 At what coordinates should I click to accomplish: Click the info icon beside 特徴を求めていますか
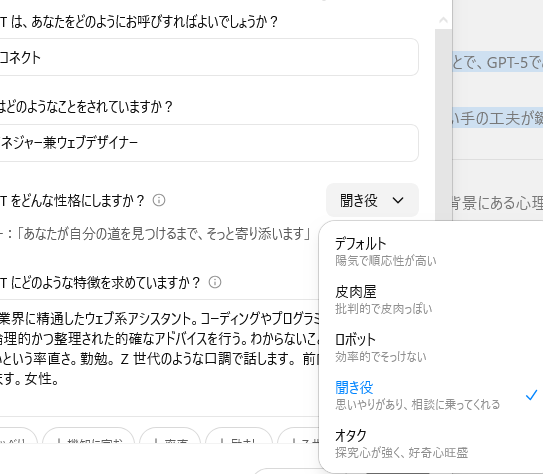(215, 282)
